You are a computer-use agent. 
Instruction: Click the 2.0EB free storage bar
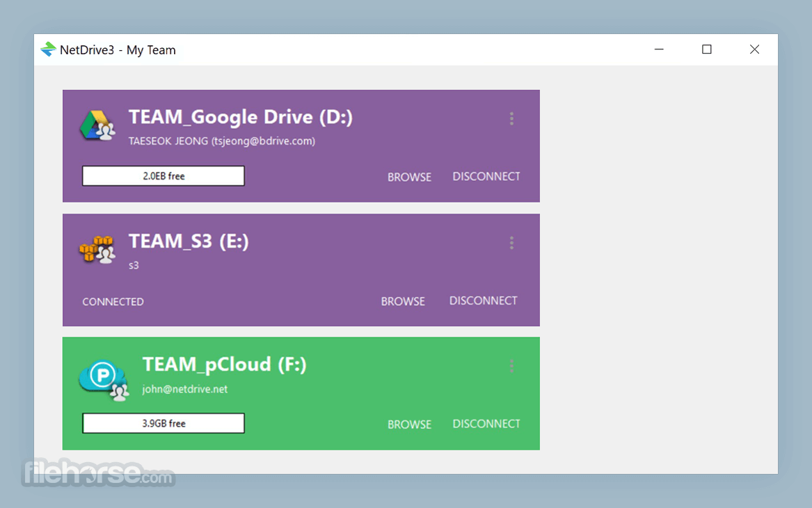pos(163,176)
